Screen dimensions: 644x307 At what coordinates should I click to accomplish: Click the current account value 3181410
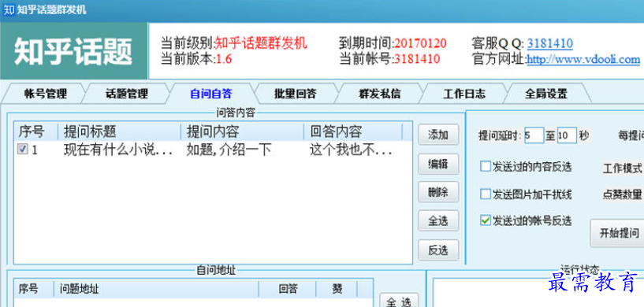(x=417, y=59)
